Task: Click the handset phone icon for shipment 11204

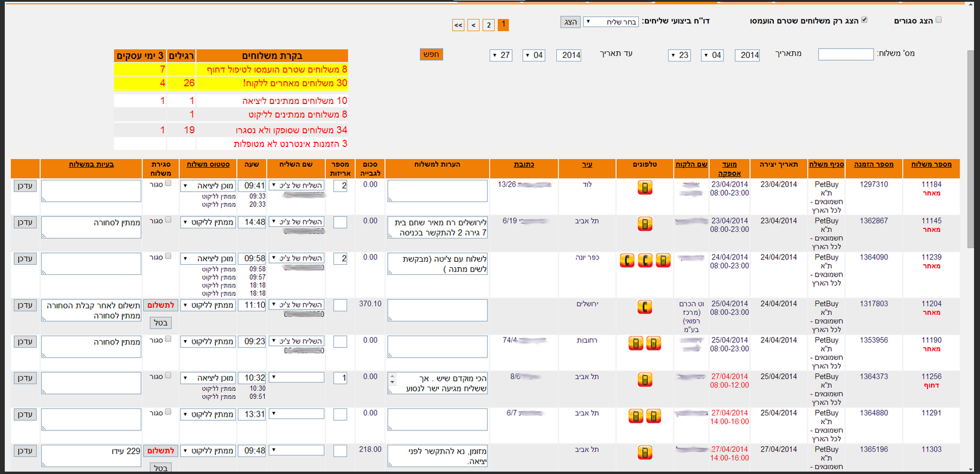Action: [645, 307]
